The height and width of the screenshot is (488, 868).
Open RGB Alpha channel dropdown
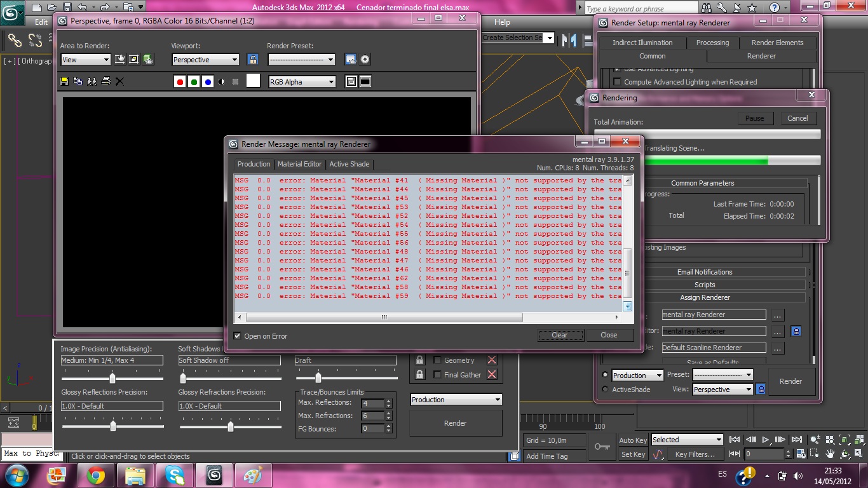[x=302, y=82]
